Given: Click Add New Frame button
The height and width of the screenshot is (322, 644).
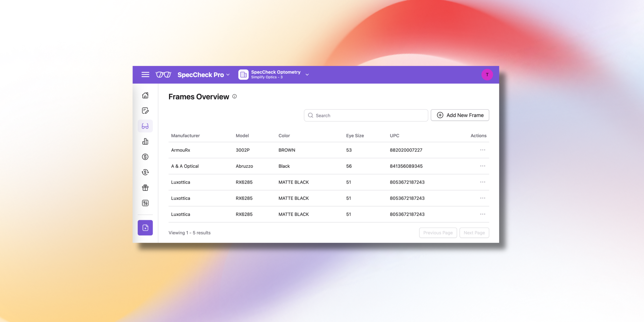Looking at the screenshot, I should click(x=460, y=115).
